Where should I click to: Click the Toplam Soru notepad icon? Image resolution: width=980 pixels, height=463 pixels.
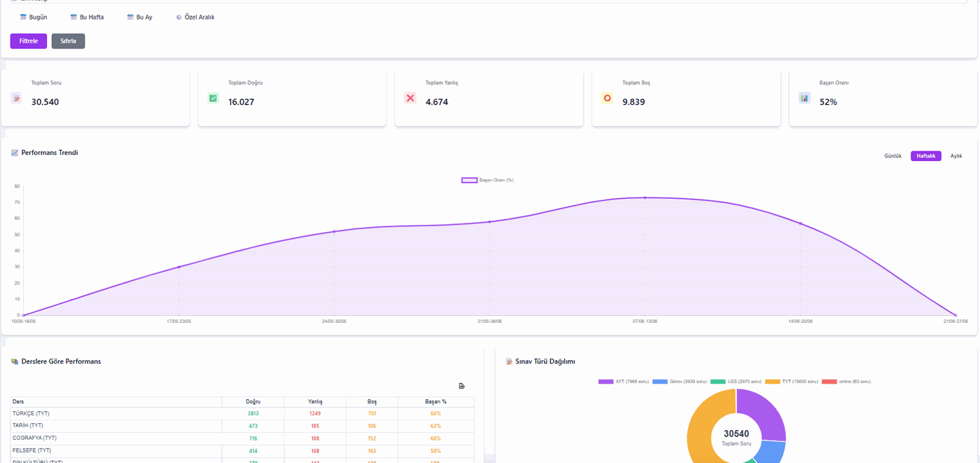(16, 98)
